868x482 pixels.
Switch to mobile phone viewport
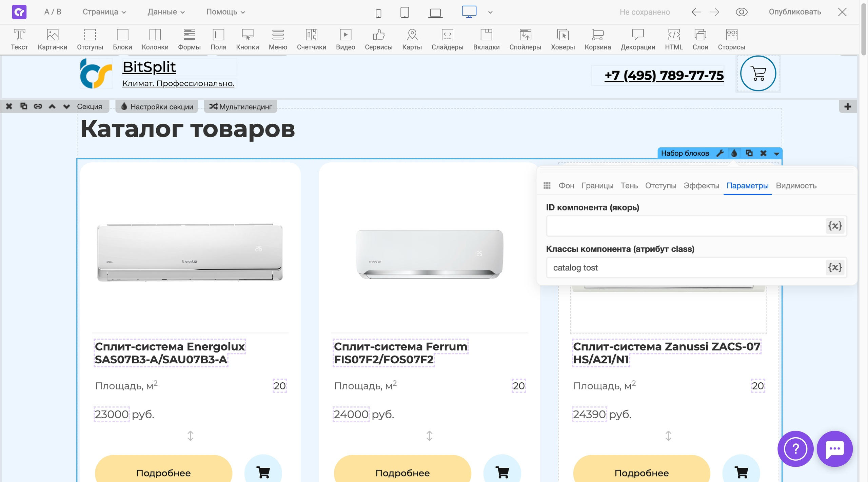(x=378, y=13)
